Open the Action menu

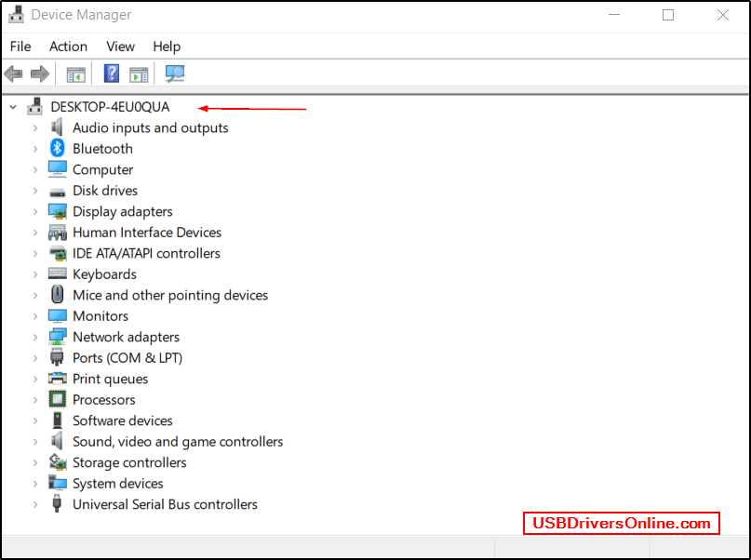pos(68,47)
